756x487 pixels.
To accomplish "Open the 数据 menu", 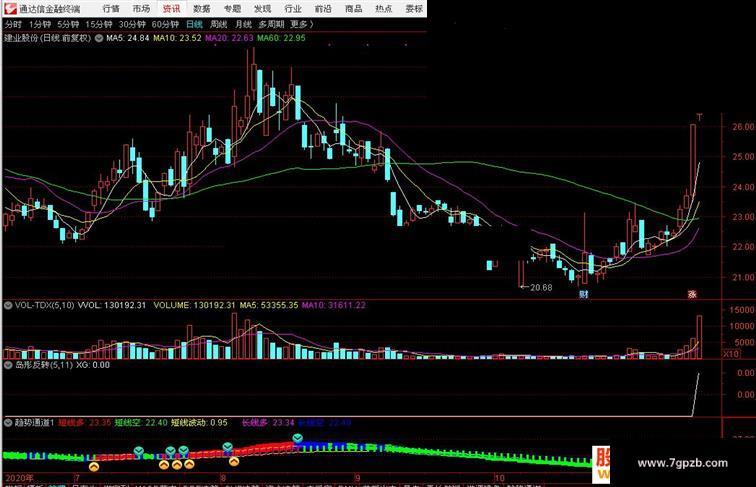I will [202, 9].
